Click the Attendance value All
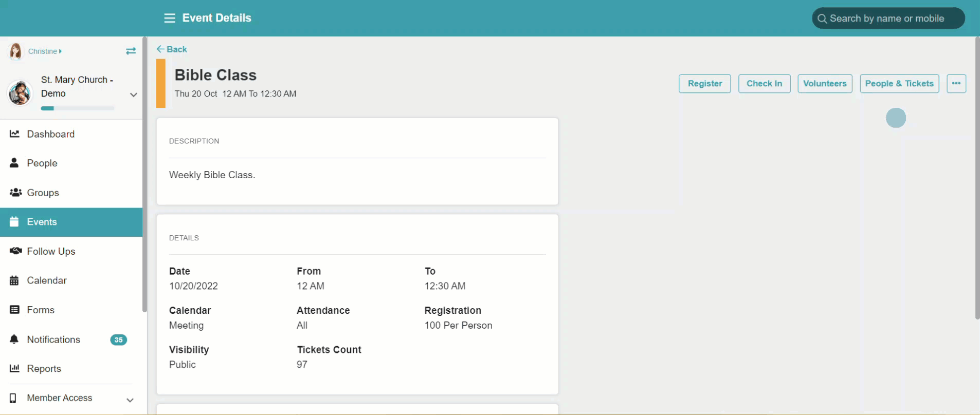This screenshot has height=415, width=980. (x=302, y=326)
